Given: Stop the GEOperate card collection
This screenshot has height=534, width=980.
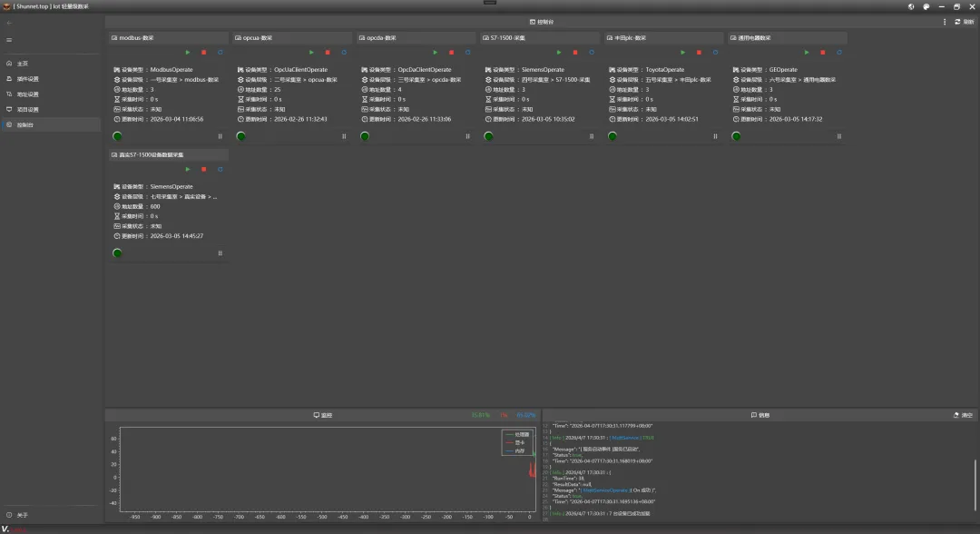Looking at the screenshot, I should pos(822,53).
